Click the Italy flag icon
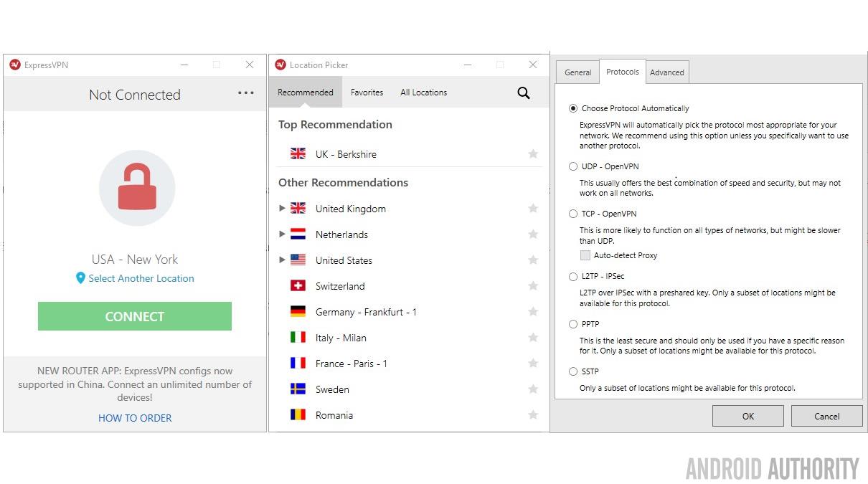Screen dimensions: 868x484 [298, 337]
